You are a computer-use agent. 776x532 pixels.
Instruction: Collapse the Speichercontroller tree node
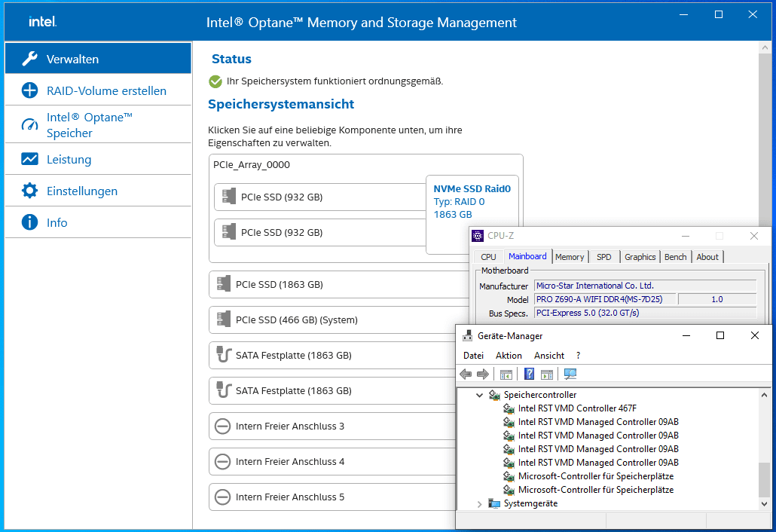[479, 395]
